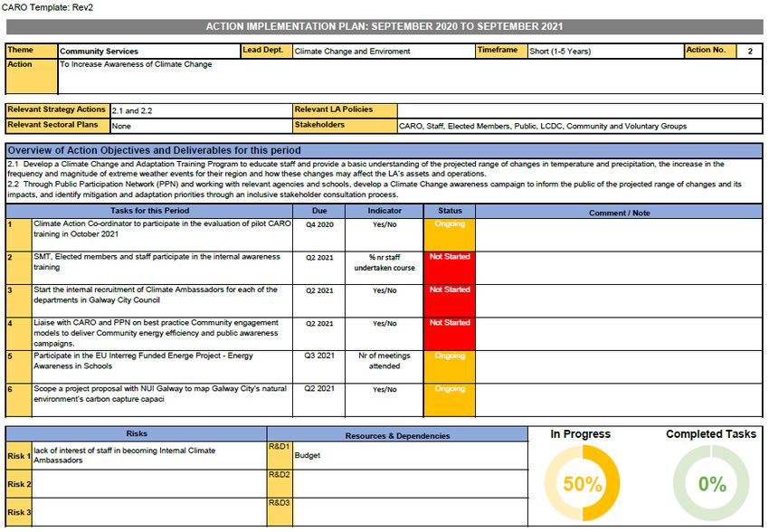The height and width of the screenshot is (532, 769).
Task: Click the 'Not Started' status for task 4
Action: (450, 334)
